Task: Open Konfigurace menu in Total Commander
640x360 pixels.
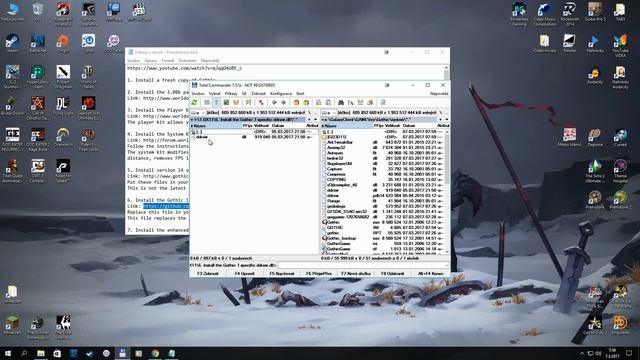Action: click(x=281, y=93)
